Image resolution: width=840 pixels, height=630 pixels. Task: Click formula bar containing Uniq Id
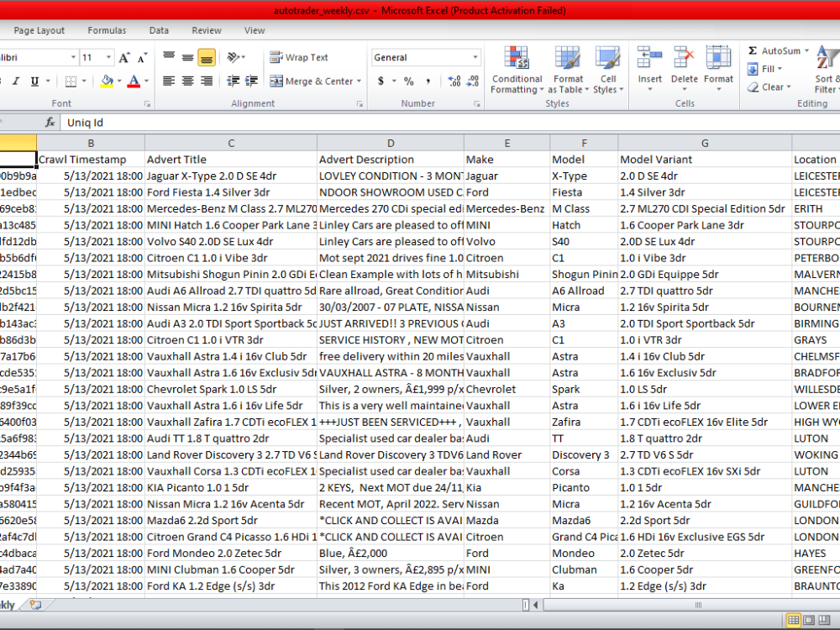pyautogui.click(x=450, y=123)
